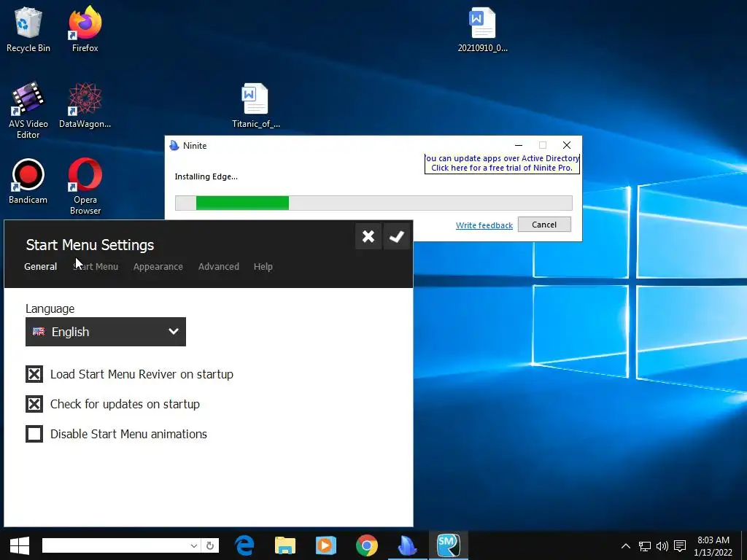The width and height of the screenshot is (747, 560).
Task: Open the Action Center notifications icon
Action: tap(680, 545)
